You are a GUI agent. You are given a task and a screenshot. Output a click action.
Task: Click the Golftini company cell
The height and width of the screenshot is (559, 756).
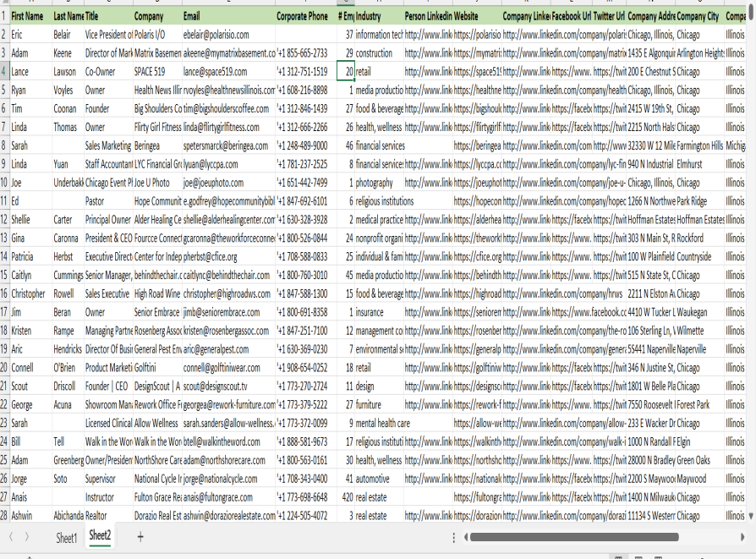coord(157,368)
